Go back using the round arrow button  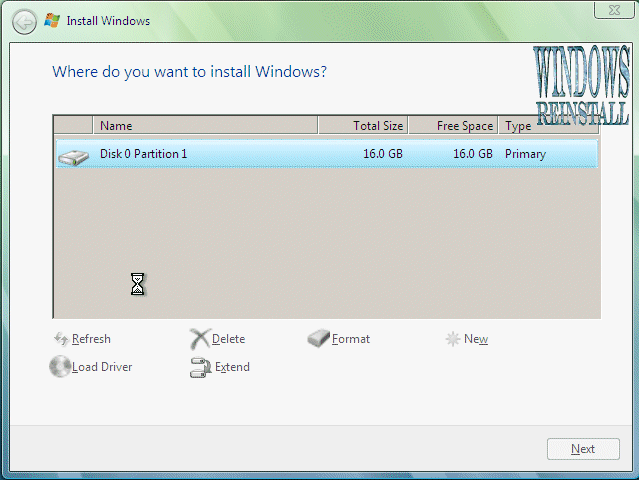tap(25, 21)
